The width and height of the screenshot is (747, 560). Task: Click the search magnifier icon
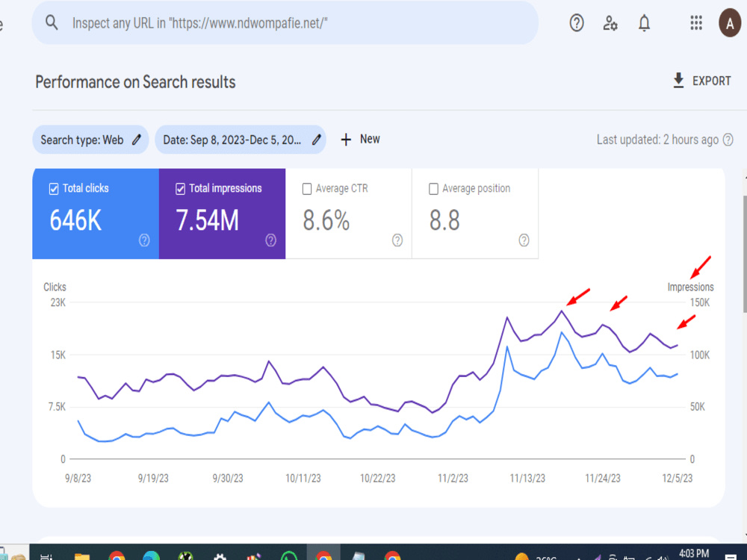point(52,22)
